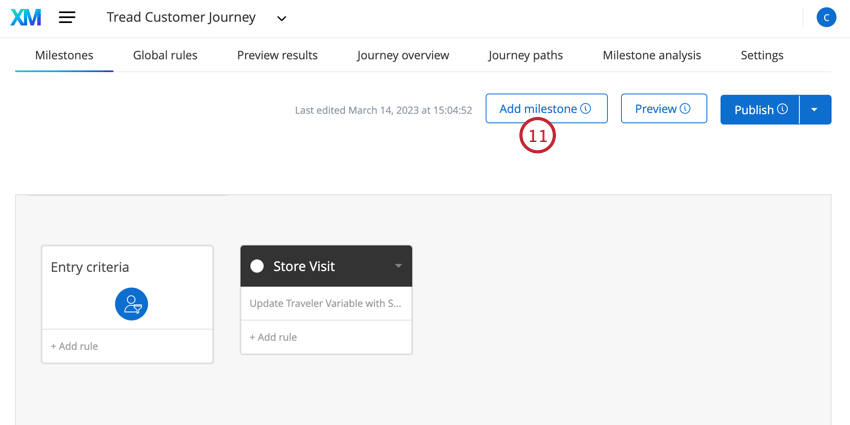Image resolution: width=850 pixels, height=425 pixels.
Task: Open the Update Traveler Variable rule
Action: [326, 304]
